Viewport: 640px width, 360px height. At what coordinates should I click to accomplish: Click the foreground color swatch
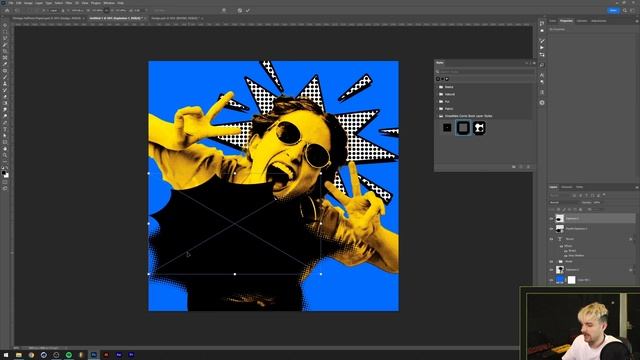(4, 173)
